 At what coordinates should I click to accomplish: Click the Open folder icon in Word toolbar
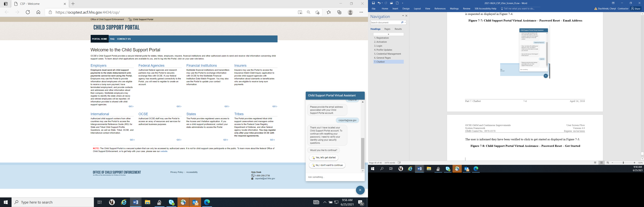coord(391,3)
